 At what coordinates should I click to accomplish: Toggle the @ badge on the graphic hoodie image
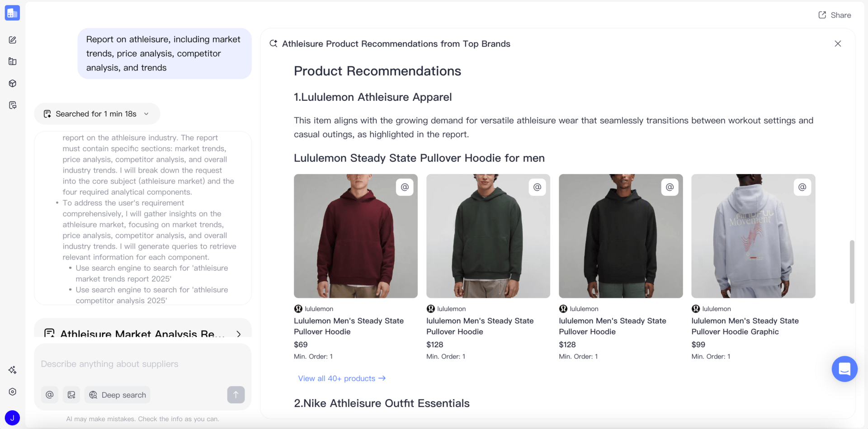click(802, 187)
